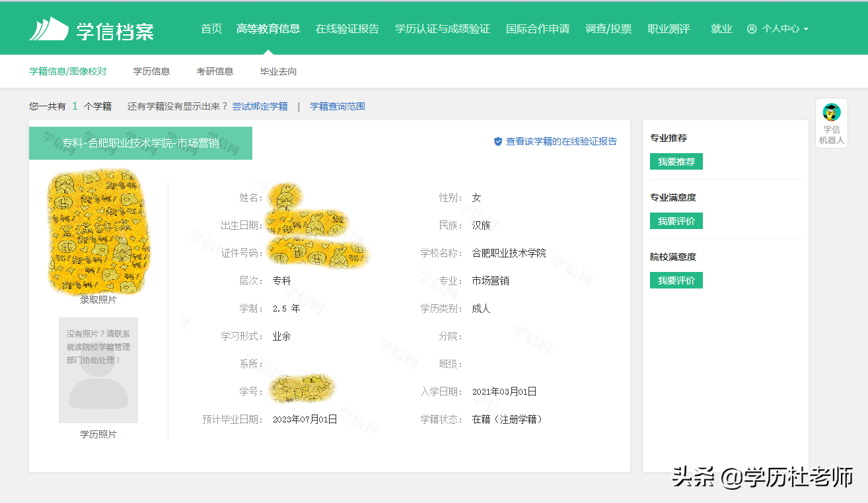Viewport: 868px width, 503px height.
Task: Switch to 学历信息 sub-tab
Action: (152, 71)
